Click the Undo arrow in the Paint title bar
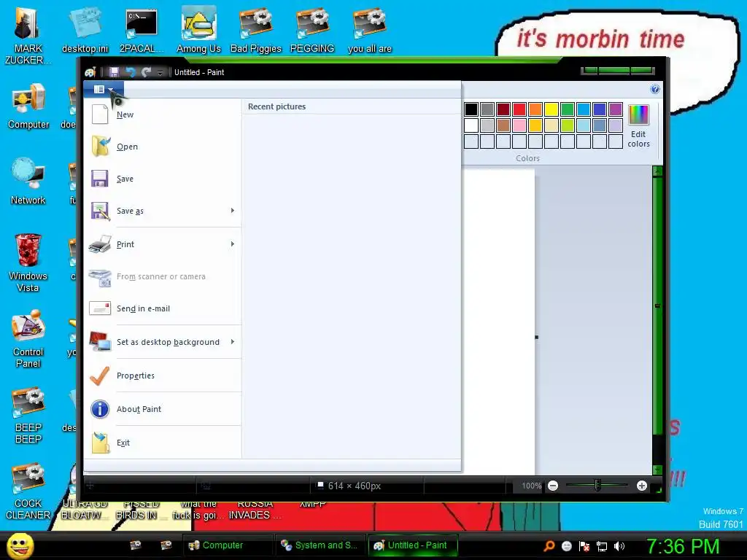Screen dimensions: 747x560 point(130,72)
